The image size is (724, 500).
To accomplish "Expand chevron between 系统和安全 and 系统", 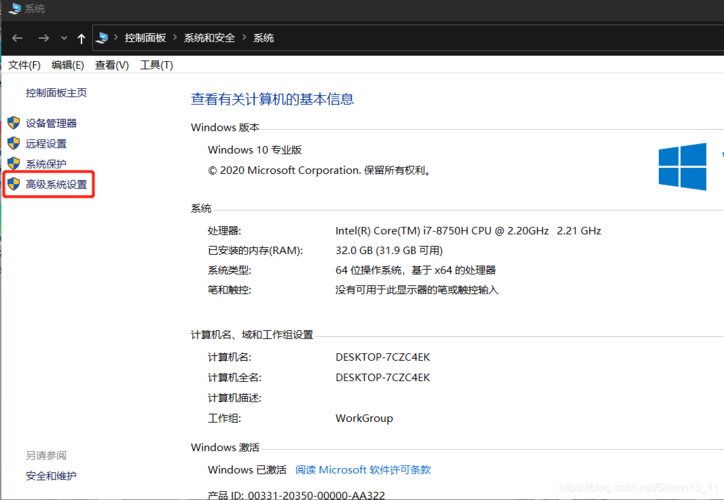I will click(244, 38).
